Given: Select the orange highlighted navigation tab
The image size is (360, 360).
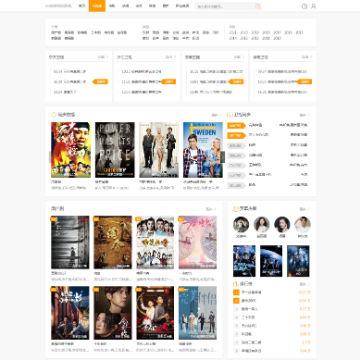Looking at the screenshot, I should point(97,6).
